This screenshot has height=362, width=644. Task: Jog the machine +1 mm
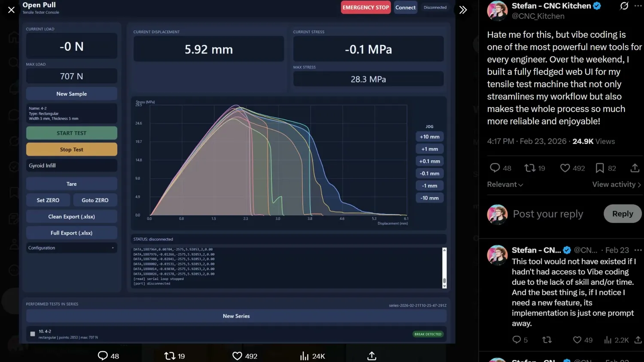coord(430,149)
